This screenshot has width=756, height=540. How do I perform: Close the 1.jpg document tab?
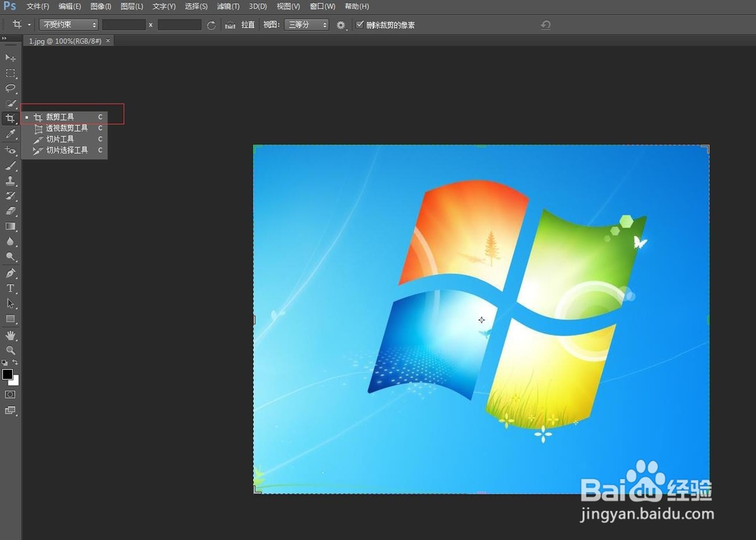click(x=108, y=41)
